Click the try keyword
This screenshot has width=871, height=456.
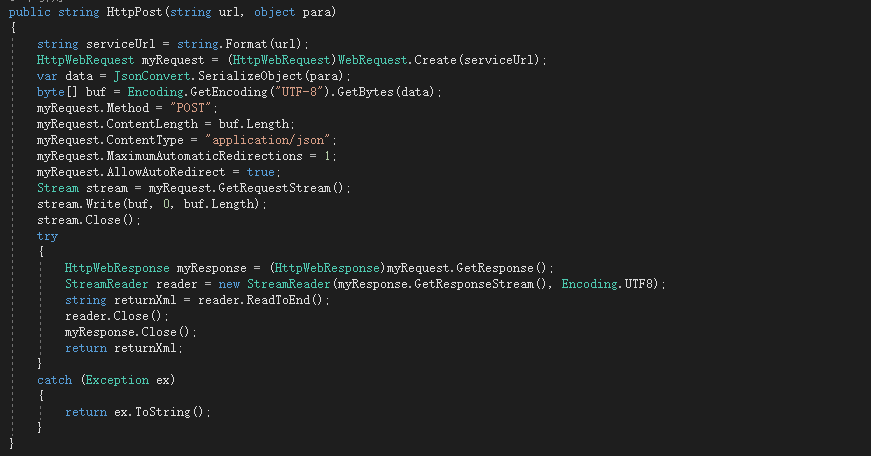47,237
